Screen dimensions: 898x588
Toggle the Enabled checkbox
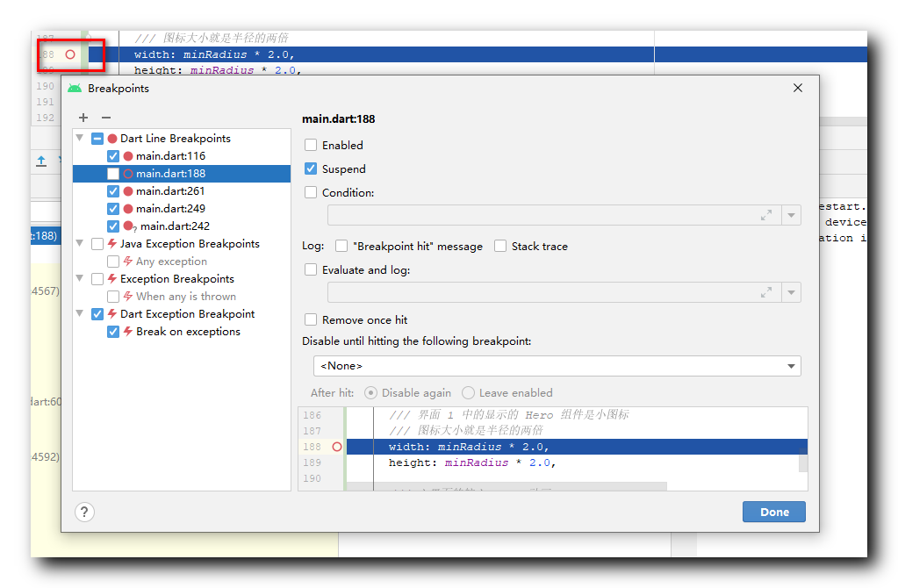311,145
